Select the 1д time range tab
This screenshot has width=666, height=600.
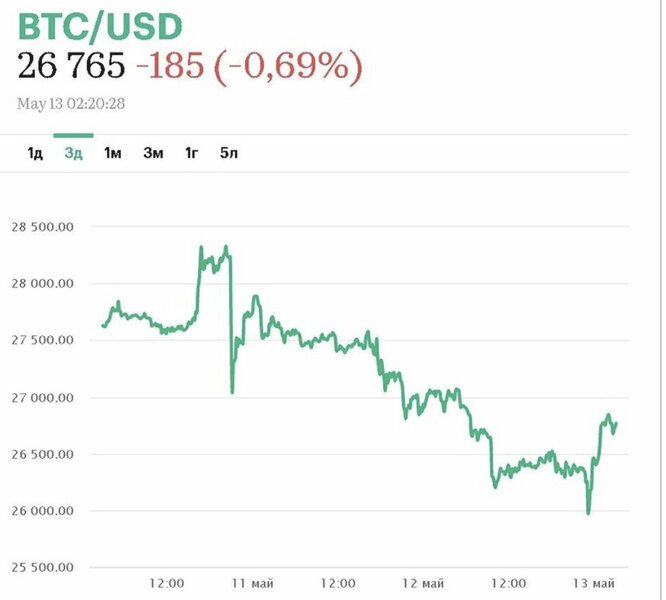tap(34, 153)
